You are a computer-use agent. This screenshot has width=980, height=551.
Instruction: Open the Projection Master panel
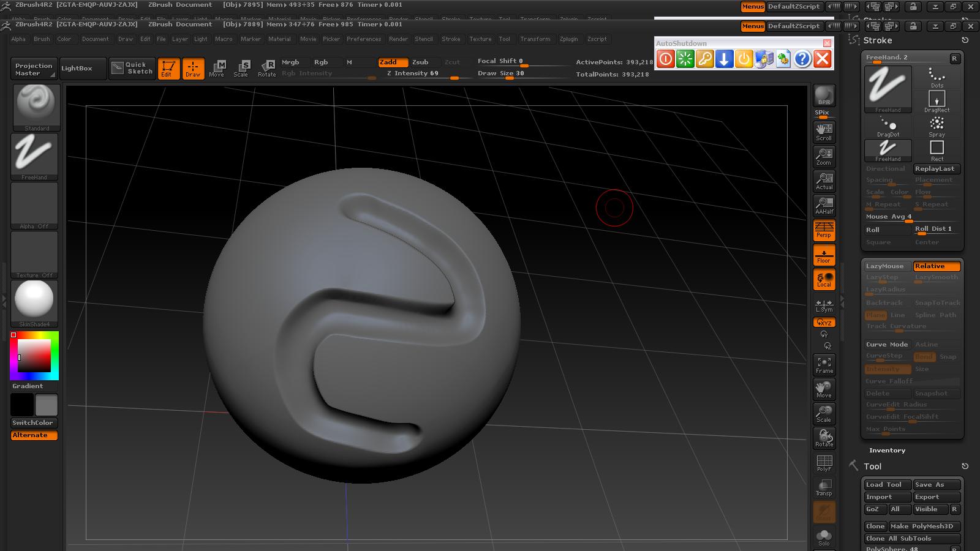tap(34, 69)
